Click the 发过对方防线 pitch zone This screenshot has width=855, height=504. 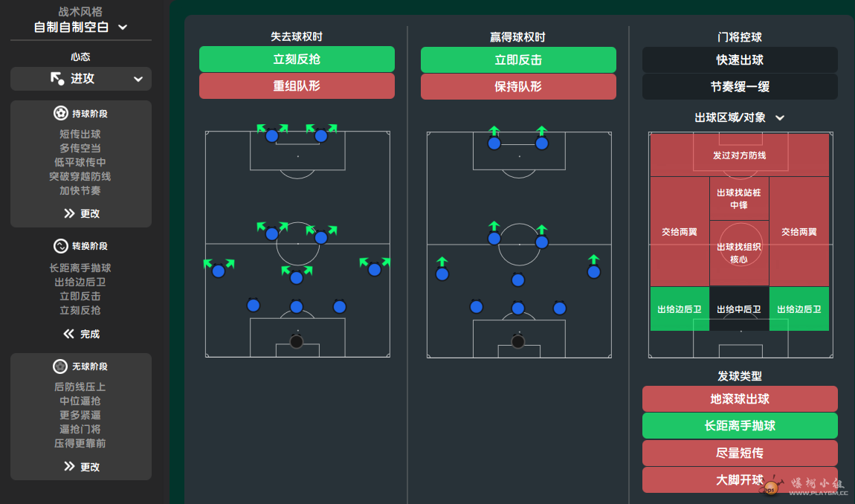click(740, 155)
